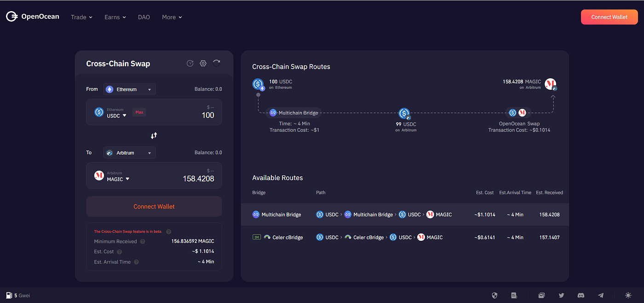Open the From chain Ethereum dropdown
The width and height of the screenshot is (644, 303).
(x=130, y=89)
